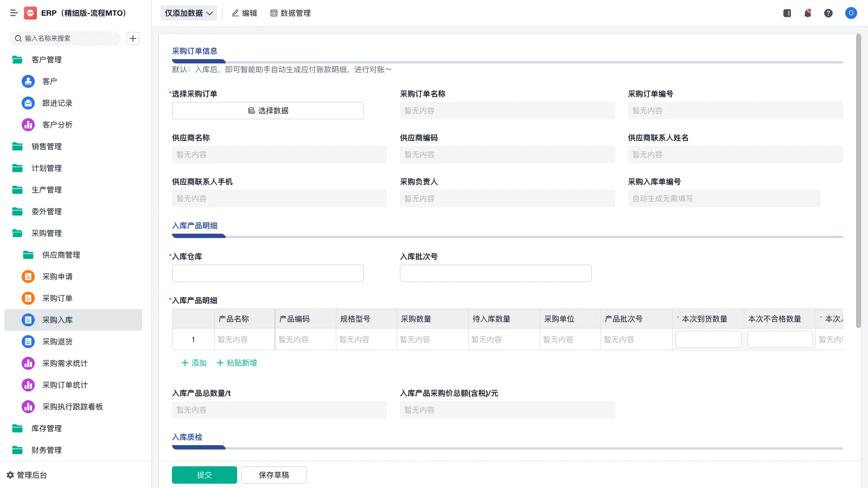Expand the 销售管理 folder

point(45,146)
